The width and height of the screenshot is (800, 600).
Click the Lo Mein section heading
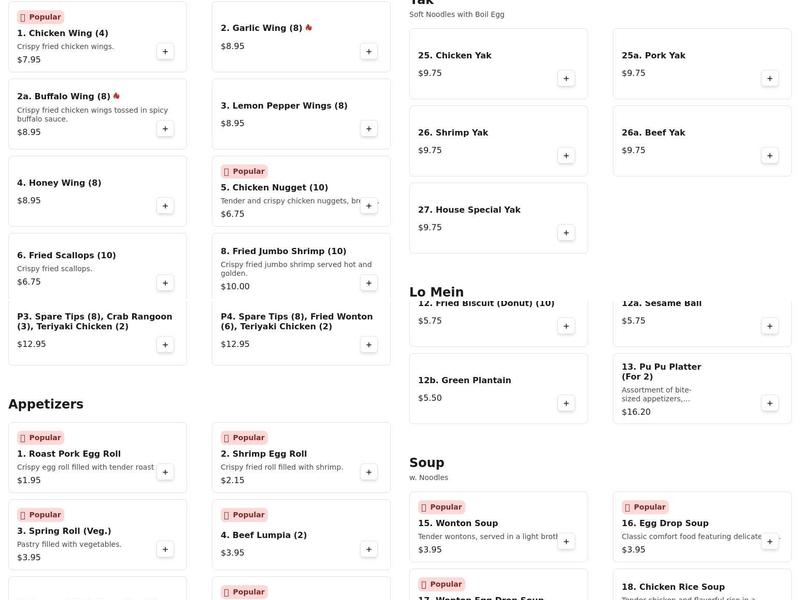(x=436, y=292)
